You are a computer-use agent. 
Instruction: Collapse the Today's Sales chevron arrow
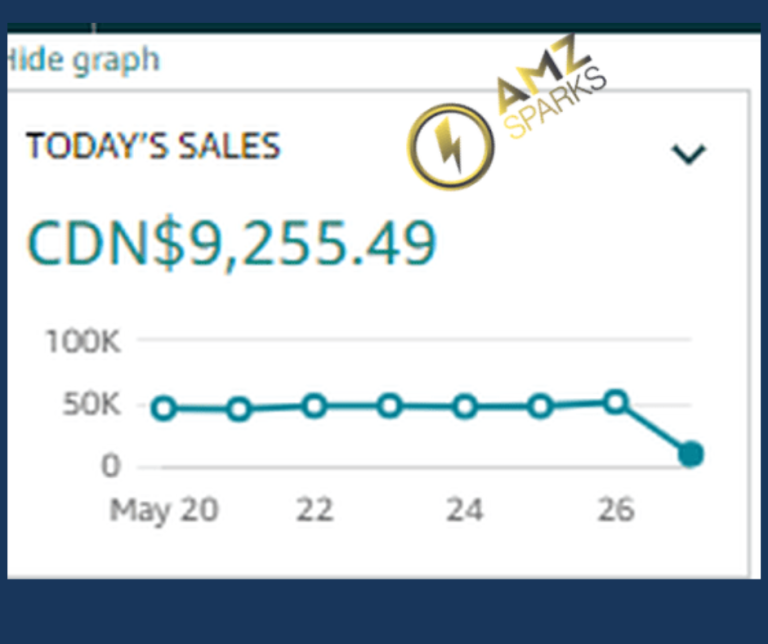click(688, 153)
